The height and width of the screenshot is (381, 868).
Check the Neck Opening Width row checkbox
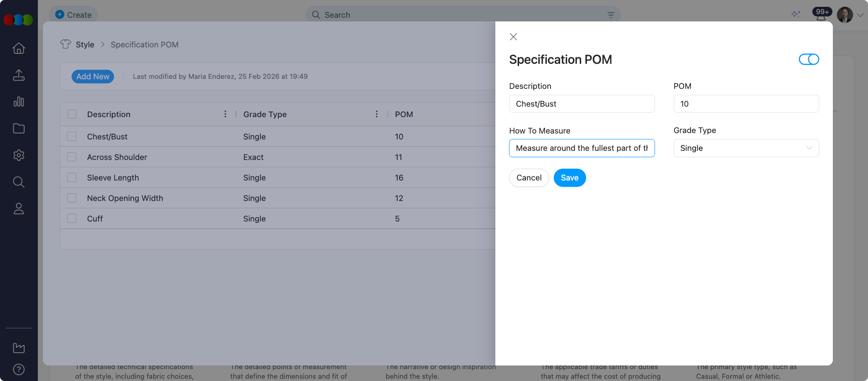pos(72,198)
